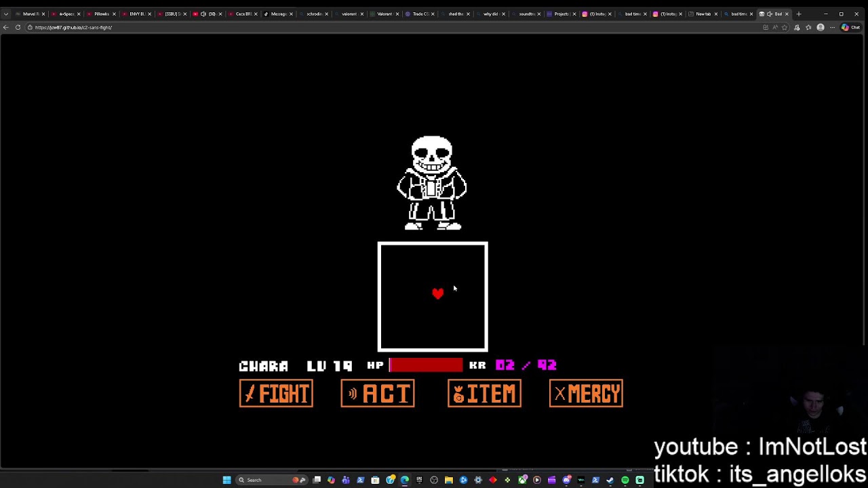
Task: Open Copilot icon in taskbar
Action: [331, 480]
